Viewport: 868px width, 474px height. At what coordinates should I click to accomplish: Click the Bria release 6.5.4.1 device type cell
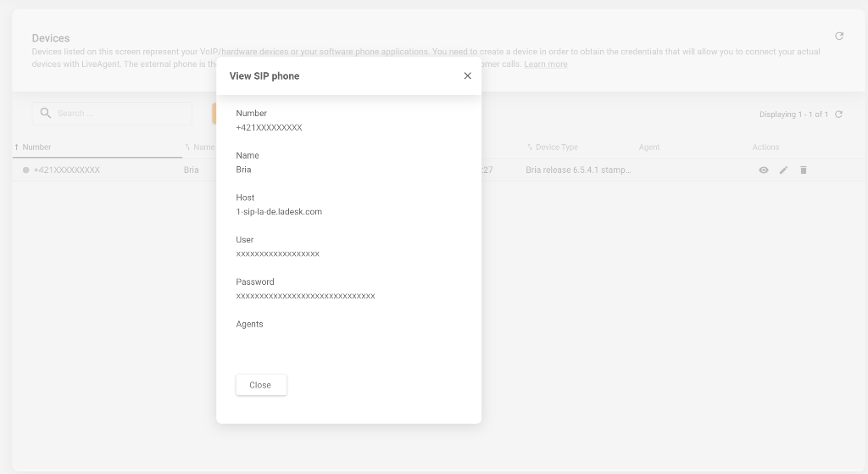click(x=578, y=170)
